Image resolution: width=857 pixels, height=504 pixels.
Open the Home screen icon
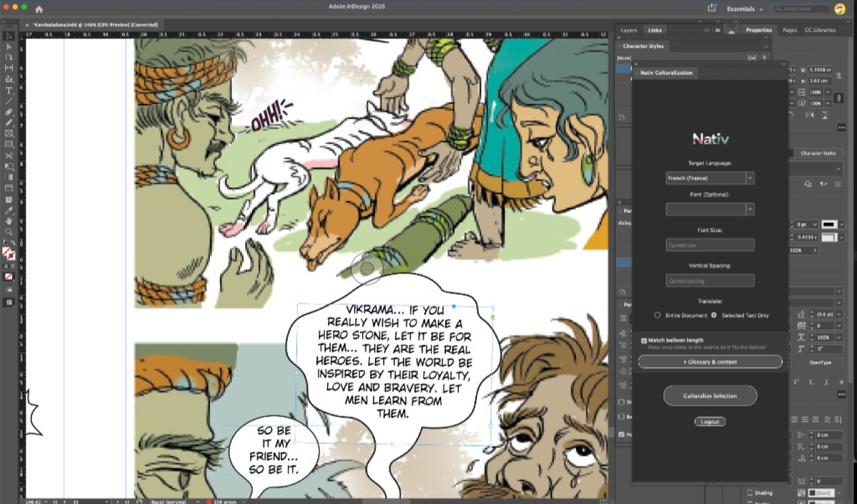(x=39, y=9)
